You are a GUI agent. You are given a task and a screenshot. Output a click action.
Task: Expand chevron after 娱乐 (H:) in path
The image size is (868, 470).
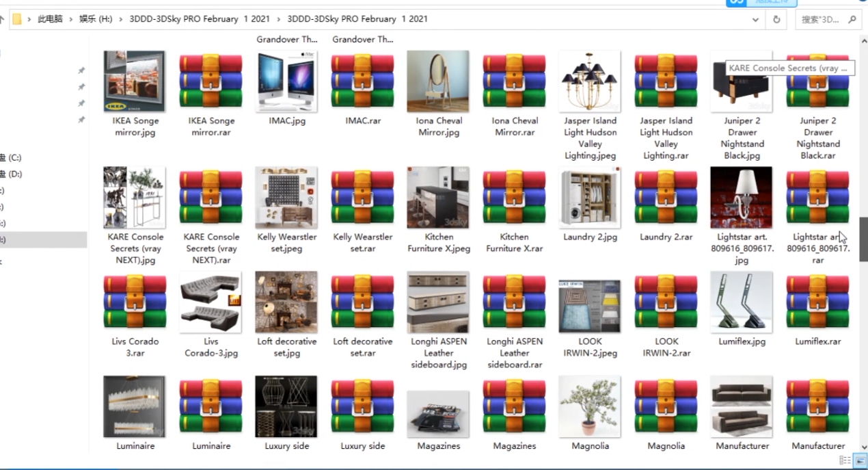(x=121, y=19)
